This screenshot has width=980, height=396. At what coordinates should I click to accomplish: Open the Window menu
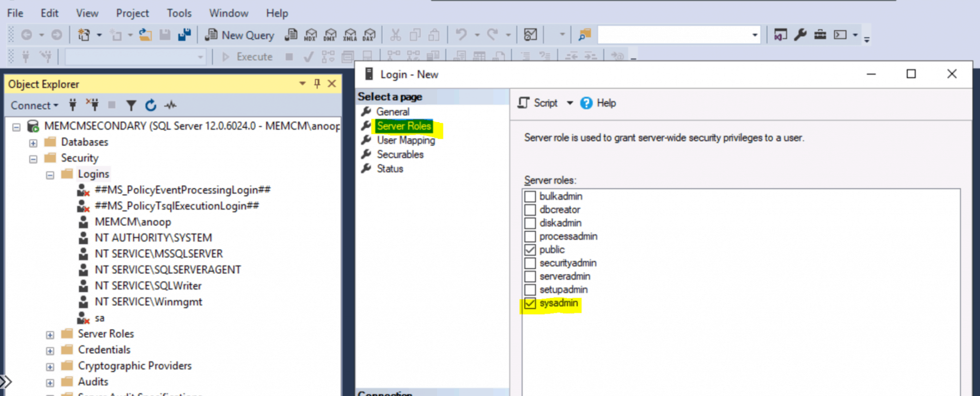coord(229,13)
